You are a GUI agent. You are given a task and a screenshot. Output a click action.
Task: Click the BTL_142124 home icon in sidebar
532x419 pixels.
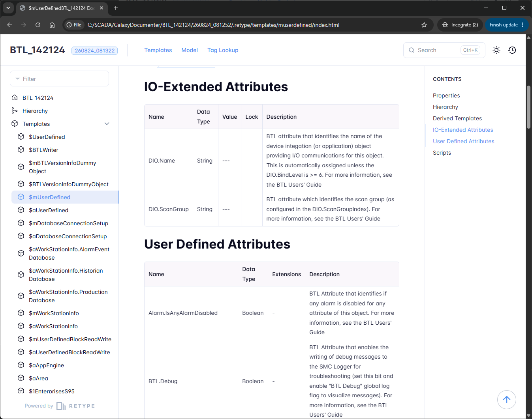15,97
